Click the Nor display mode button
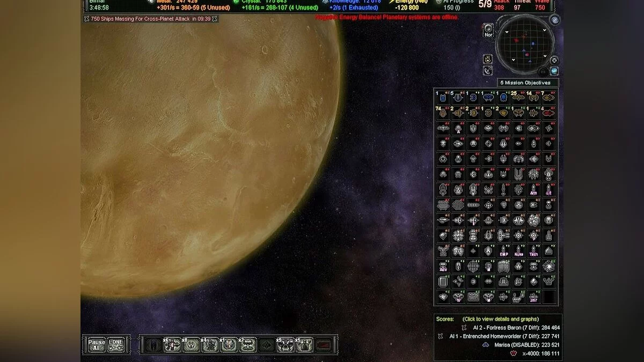 pyautogui.click(x=488, y=30)
